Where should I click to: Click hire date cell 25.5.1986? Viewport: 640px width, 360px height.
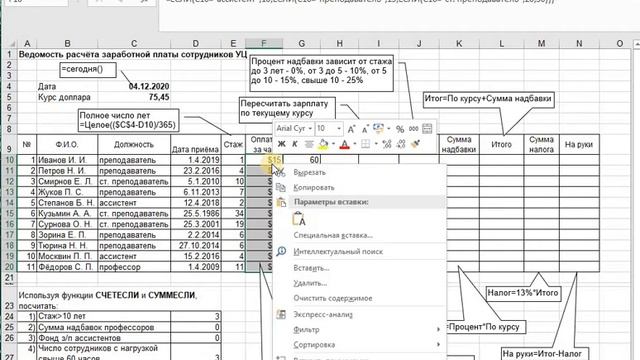click(196, 213)
